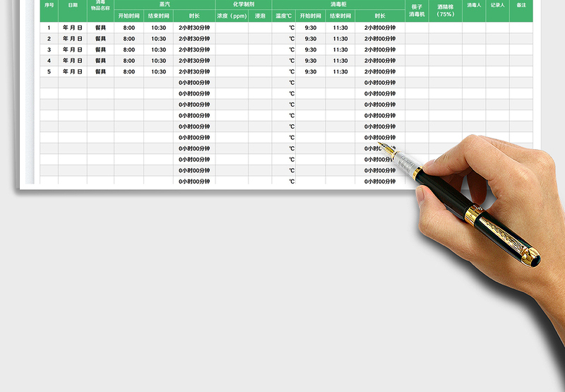Click the 9:30 cabinet start time in row 1

[311, 28]
